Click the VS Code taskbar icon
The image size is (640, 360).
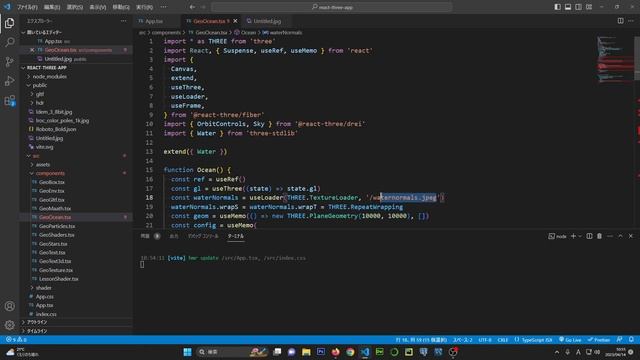click(365, 352)
